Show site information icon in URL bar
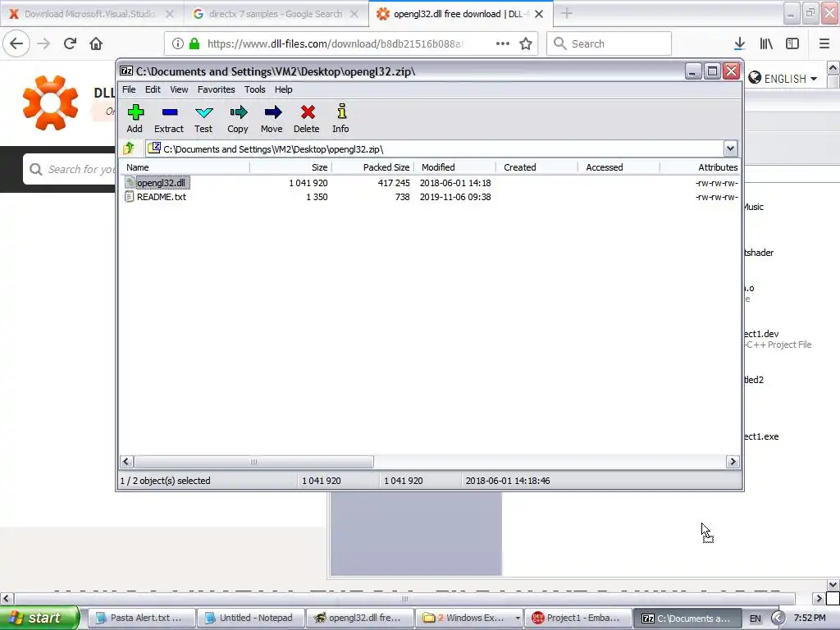 click(x=177, y=43)
